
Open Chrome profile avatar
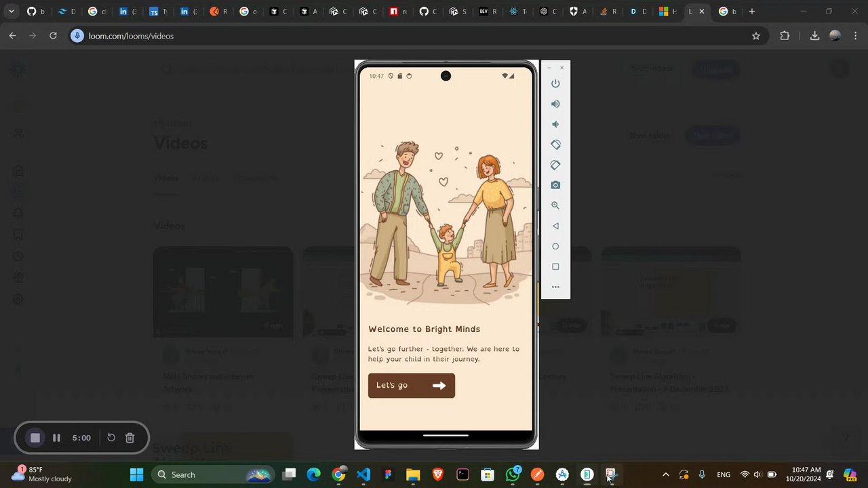pos(835,36)
